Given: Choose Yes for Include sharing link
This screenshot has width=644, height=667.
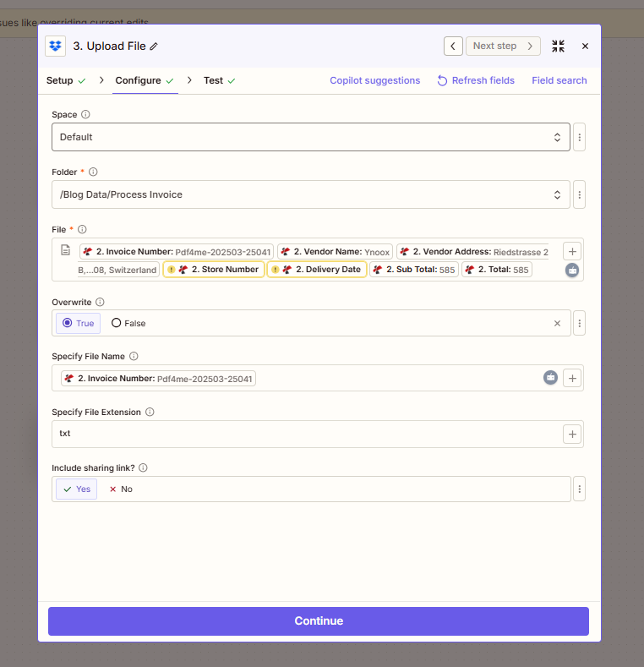Looking at the screenshot, I should tap(77, 489).
